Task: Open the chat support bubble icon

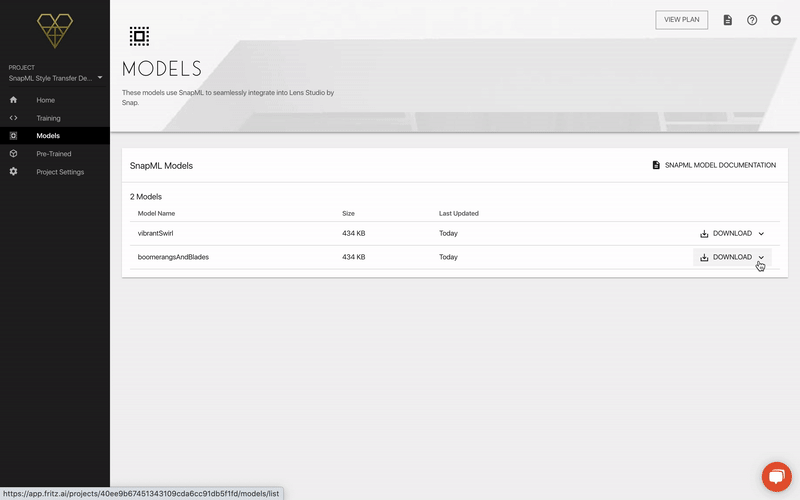Action: pyautogui.click(x=777, y=477)
